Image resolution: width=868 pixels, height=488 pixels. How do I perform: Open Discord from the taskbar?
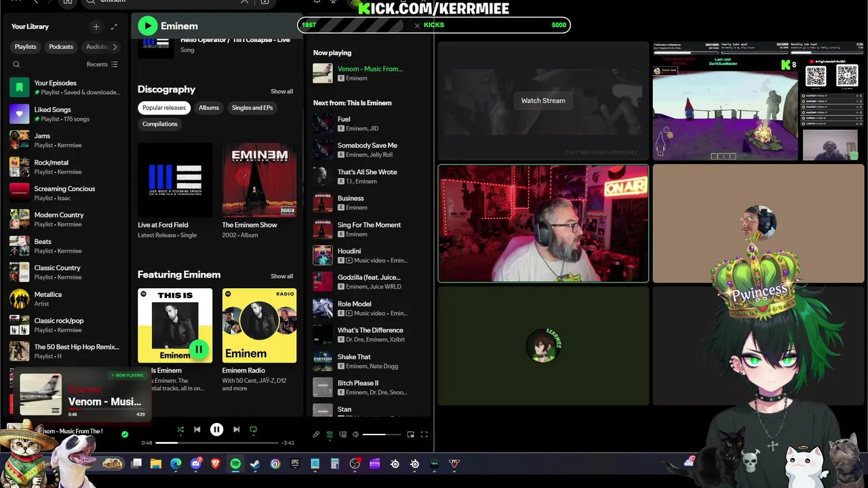196,464
